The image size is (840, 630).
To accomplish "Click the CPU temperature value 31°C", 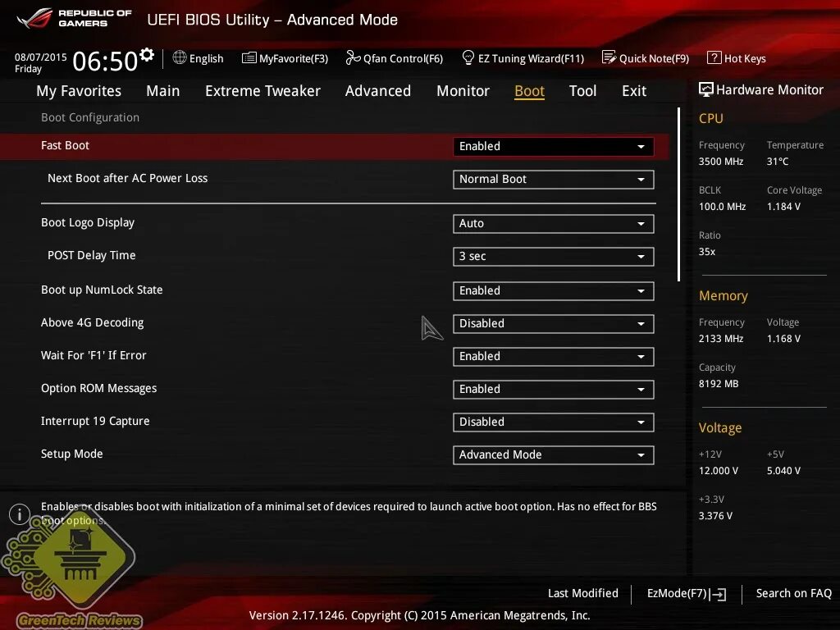I will (x=778, y=162).
